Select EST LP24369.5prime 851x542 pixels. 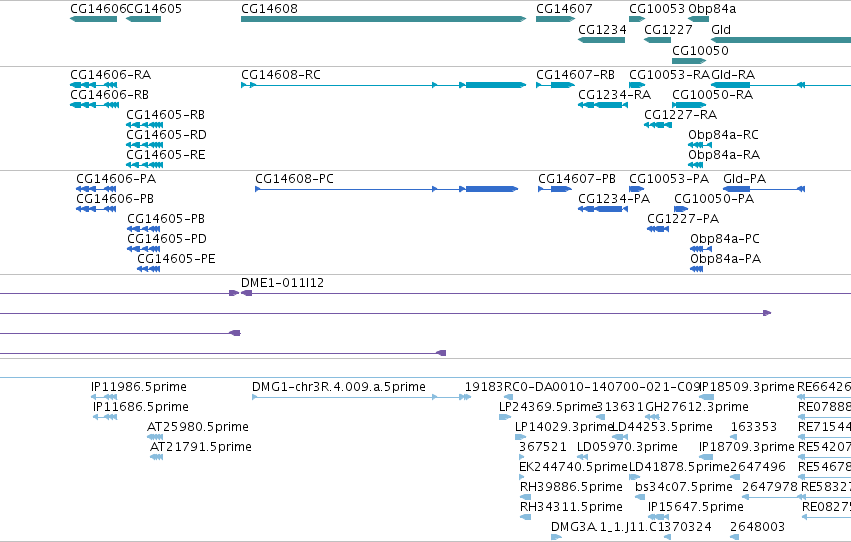point(505,417)
